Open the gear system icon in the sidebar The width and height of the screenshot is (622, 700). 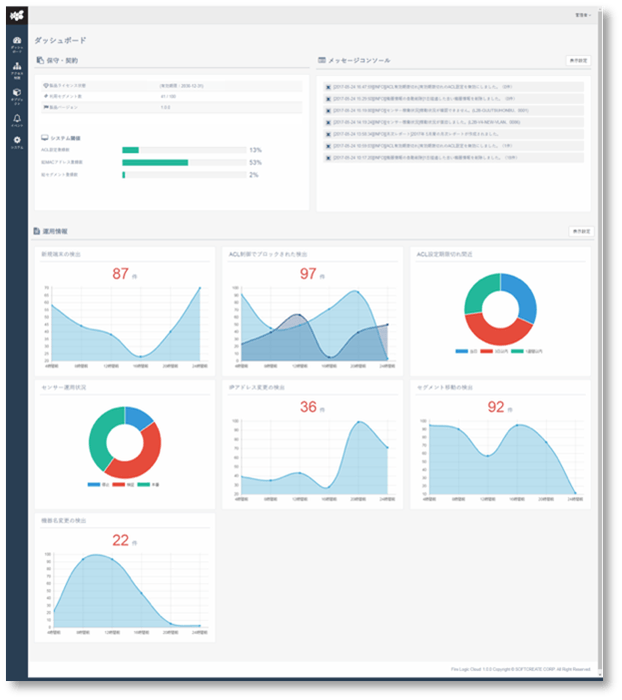(16, 141)
